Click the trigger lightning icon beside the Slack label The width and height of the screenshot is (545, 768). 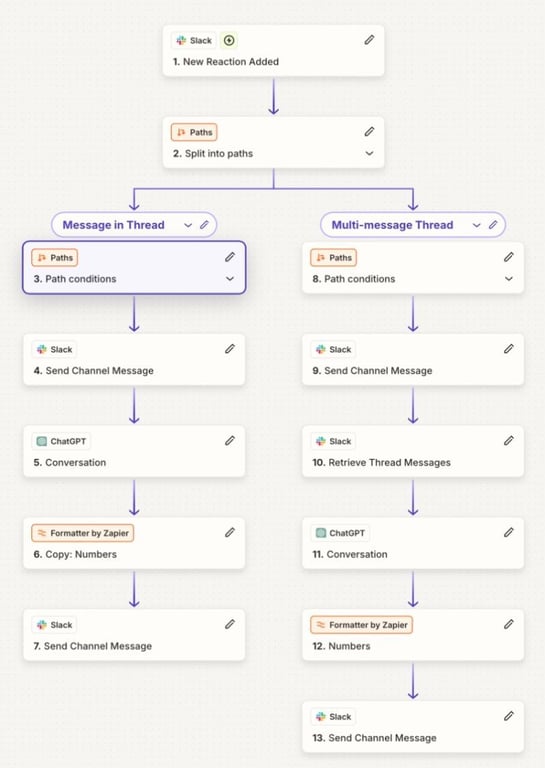click(x=229, y=40)
